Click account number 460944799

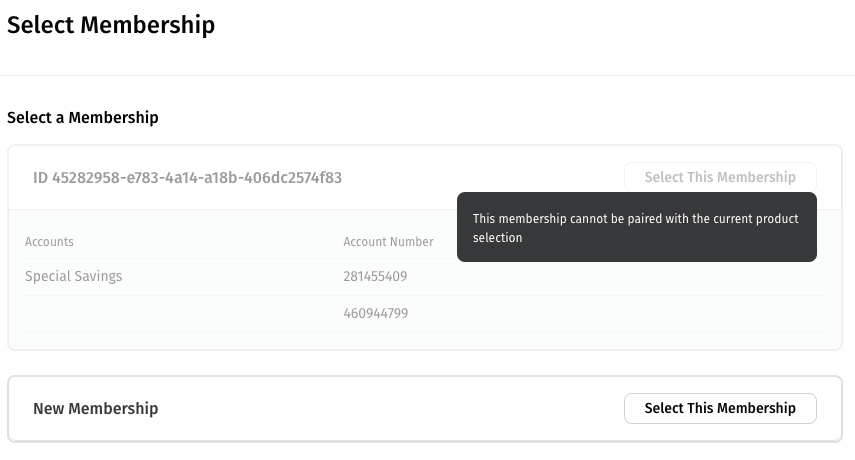pos(375,313)
